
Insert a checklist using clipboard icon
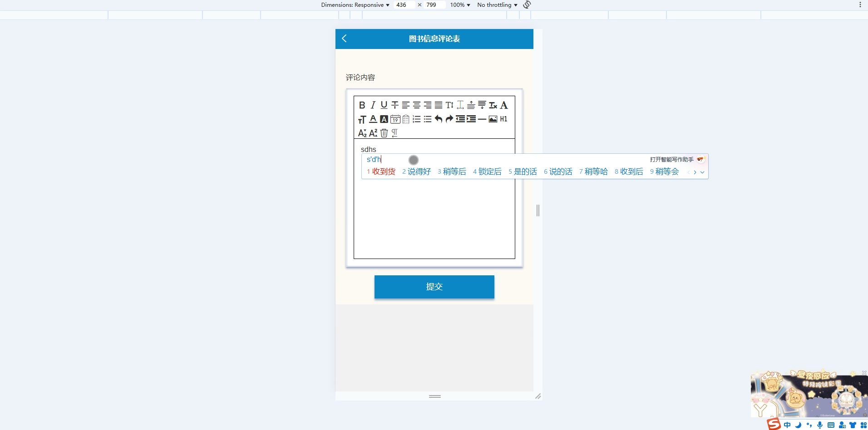(406, 119)
